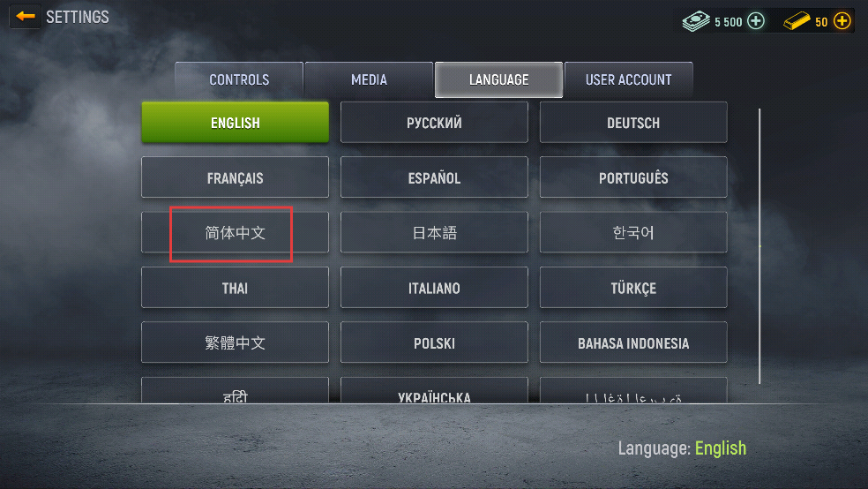Choose Türkçe language option
This screenshot has width=868, height=489.
633,288
